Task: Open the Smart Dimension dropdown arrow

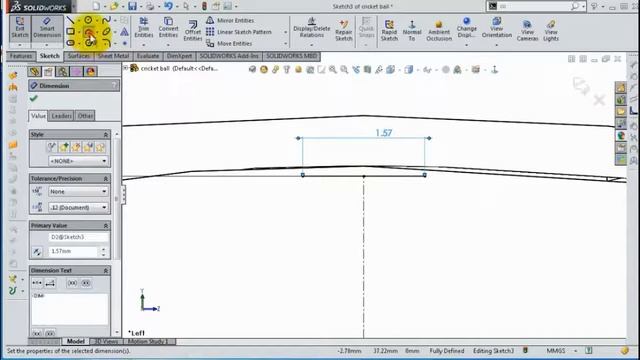Action: 47,45
